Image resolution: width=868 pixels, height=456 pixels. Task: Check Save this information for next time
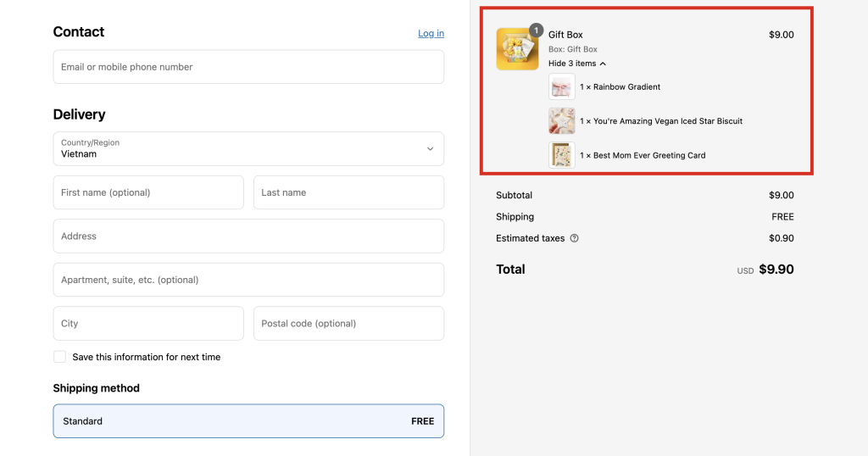tap(60, 357)
